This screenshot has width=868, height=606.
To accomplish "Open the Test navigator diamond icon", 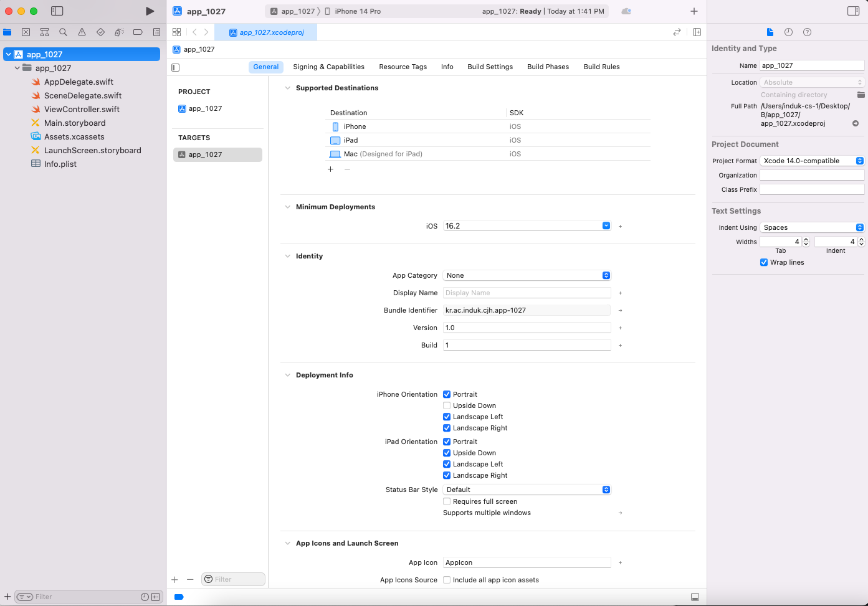I will point(100,32).
